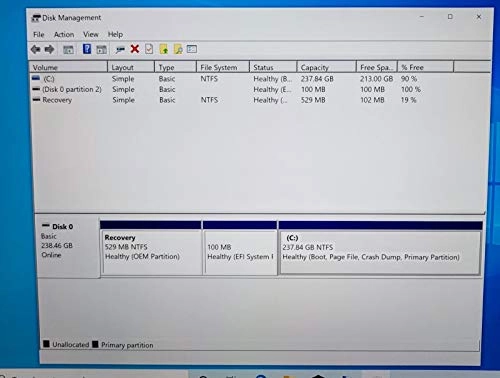Viewport: 500px width, 378px height.
Task: Click the 100 % free cell
Action: tap(411, 89)
